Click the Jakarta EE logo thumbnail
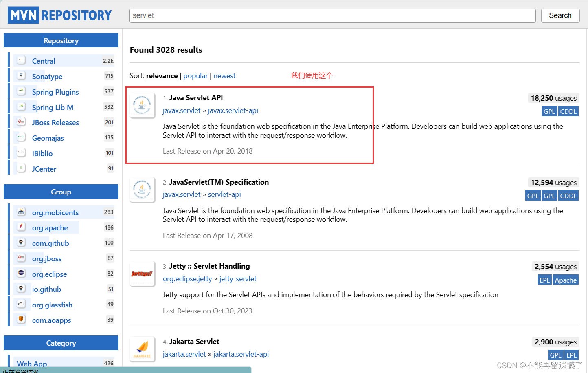The image size is (588, 373). pos(142,349)
